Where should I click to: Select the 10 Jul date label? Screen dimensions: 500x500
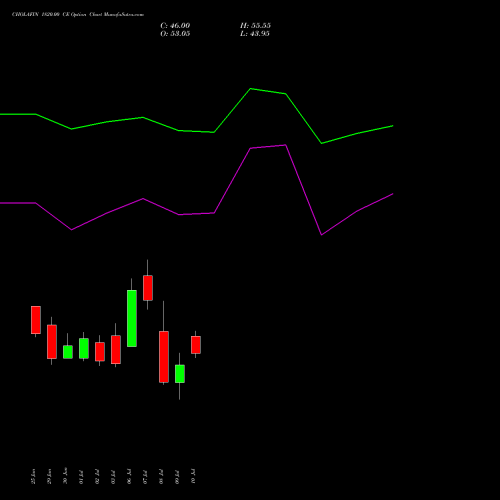pyautogui.click(x=193, y=476)
